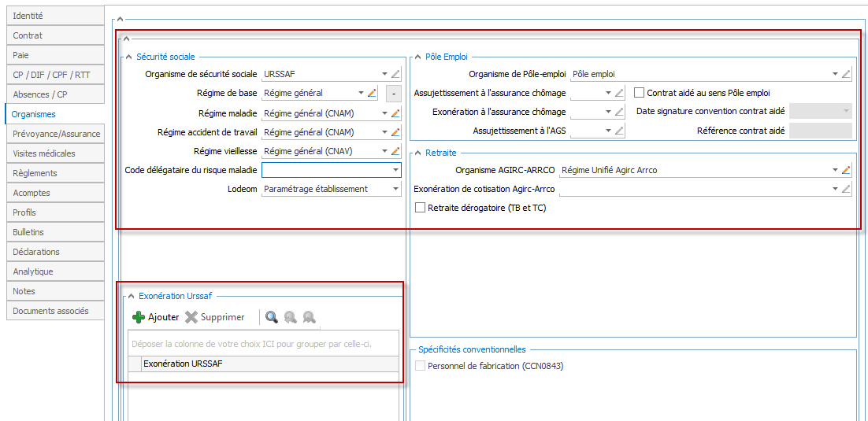Click the edit pencil beside Organisme de Pôle-emploi
Image resolution: width=868 pixels, height=421 pixels.
pos(846,74)
